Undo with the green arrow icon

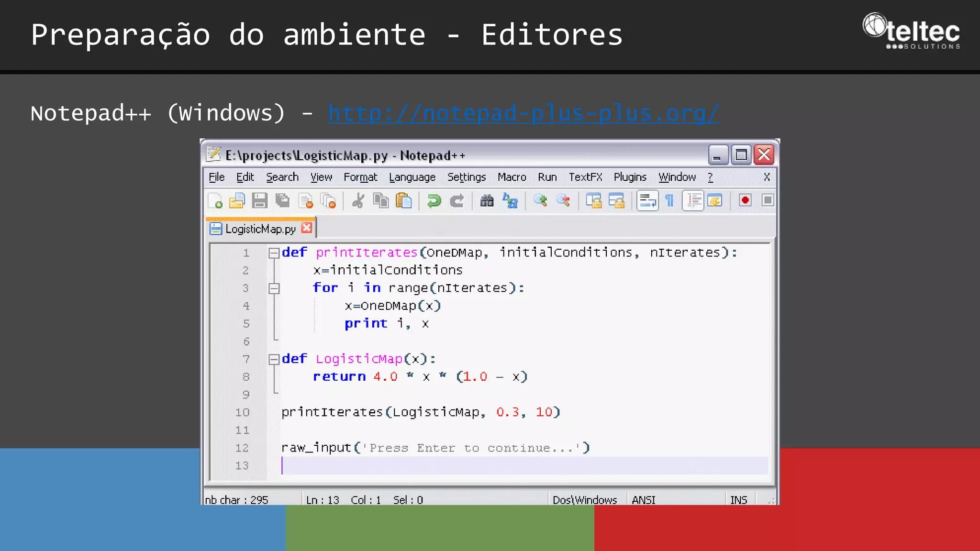click(434, 201)
